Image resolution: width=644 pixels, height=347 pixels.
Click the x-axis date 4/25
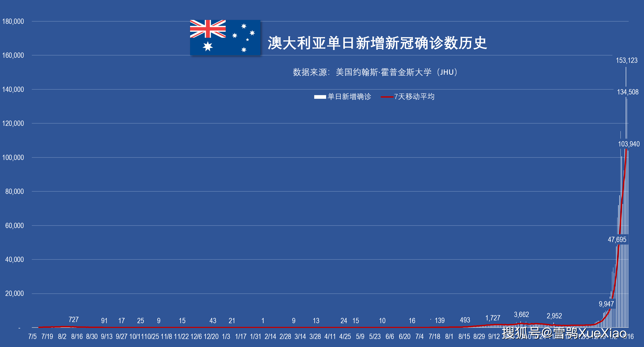pos(345,336)
